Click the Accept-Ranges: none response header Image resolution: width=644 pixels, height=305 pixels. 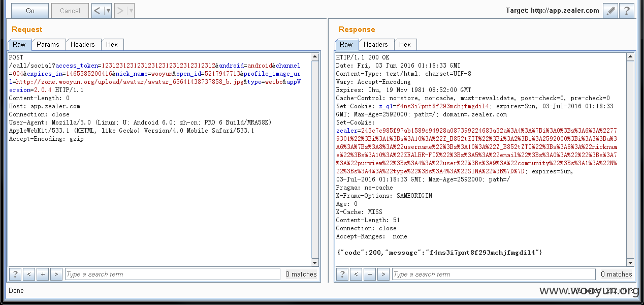[x=371, y=236]
